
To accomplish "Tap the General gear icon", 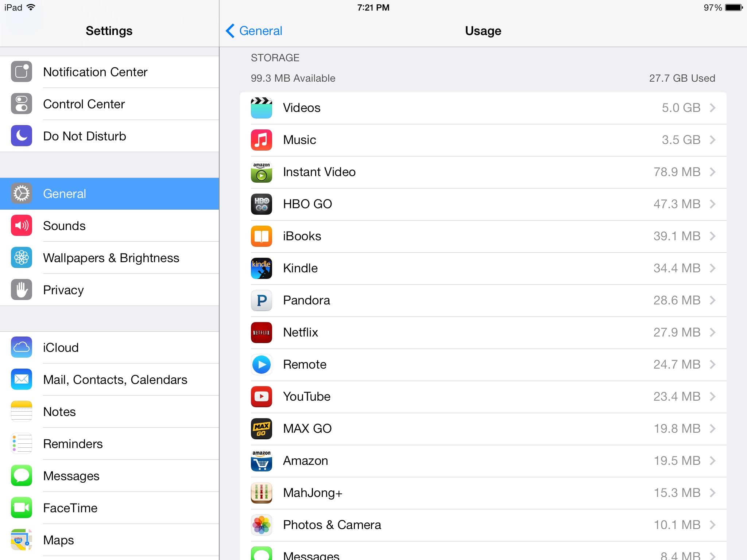I will coord(22,194).
